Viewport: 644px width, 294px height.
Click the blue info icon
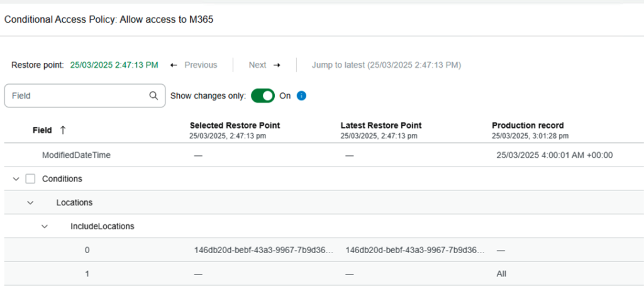(301, 96)
